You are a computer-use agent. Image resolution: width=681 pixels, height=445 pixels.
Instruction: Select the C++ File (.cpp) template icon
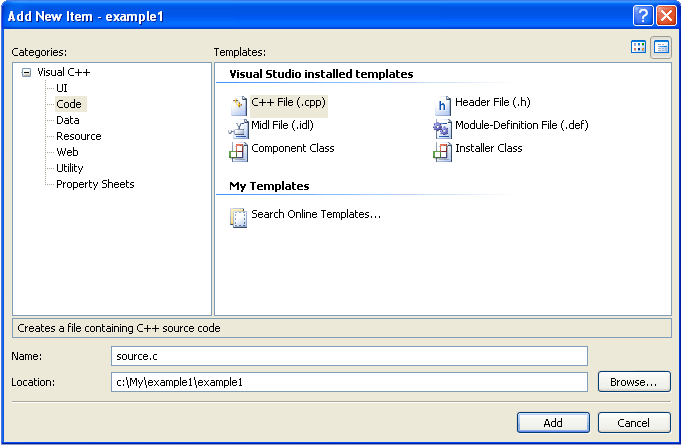tap(238, 106)
